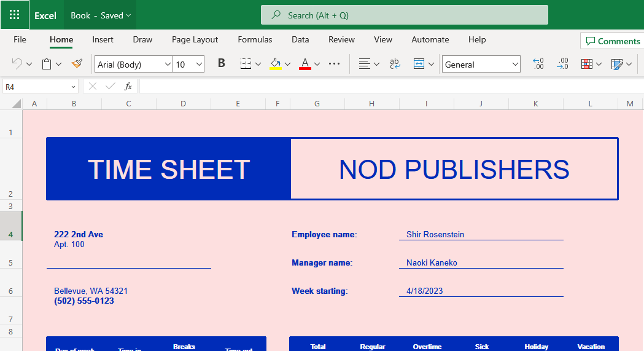
Task: Expand the Paste options arrow
Action: pos(59,64)
